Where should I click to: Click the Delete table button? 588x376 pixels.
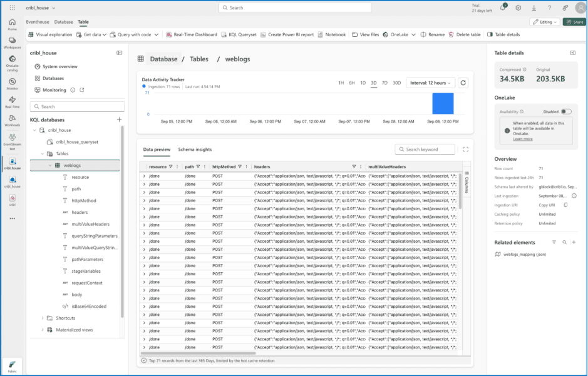point(465,34)
